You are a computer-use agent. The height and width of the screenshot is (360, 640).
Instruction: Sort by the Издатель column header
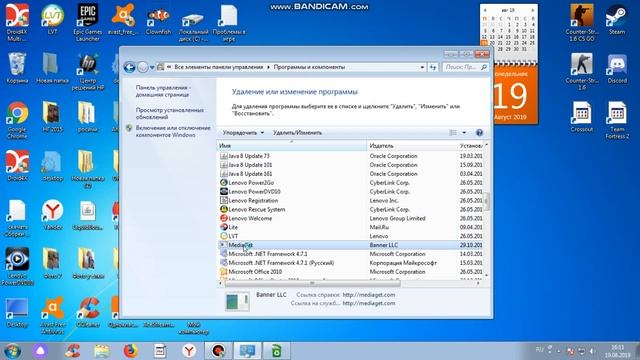(x=412, y=146)
